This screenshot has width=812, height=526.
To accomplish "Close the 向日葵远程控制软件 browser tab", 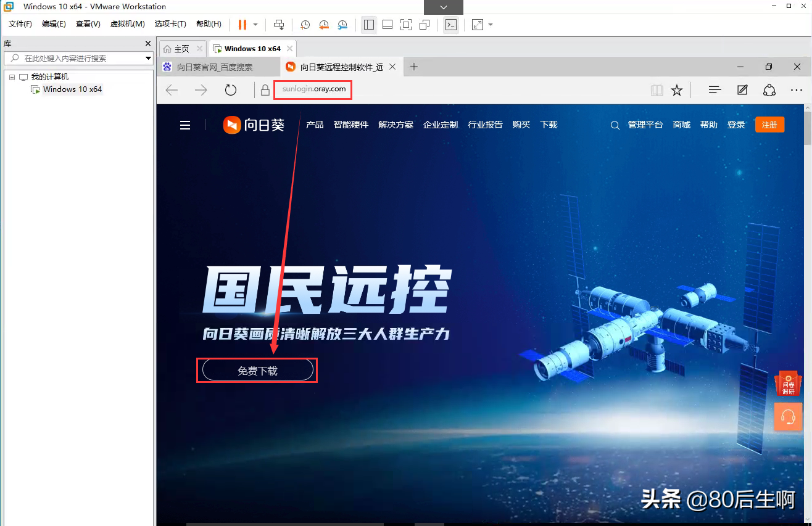I will click(392, 67).
